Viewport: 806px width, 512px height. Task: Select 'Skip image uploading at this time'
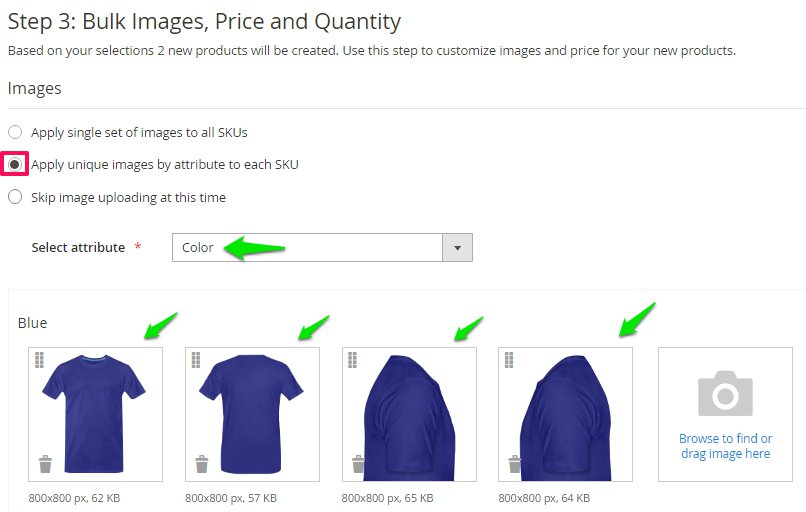pos(15,197)
